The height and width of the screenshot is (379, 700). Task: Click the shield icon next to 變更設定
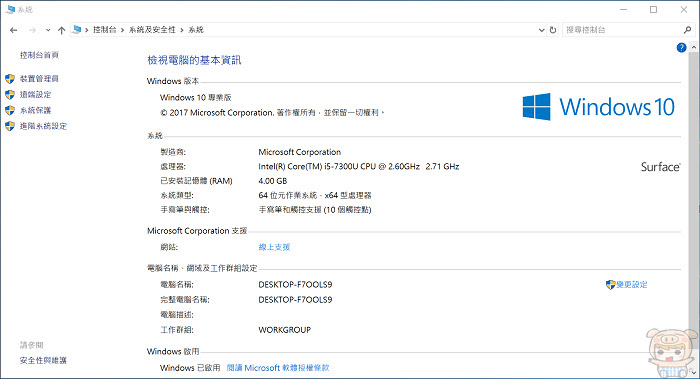coord(610,285)
